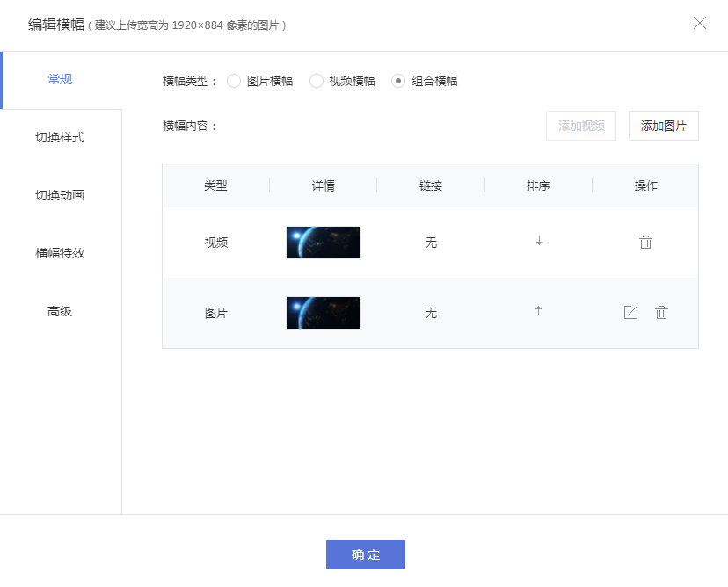Select the 视频横幅 radio option

(x=317, y=81)
